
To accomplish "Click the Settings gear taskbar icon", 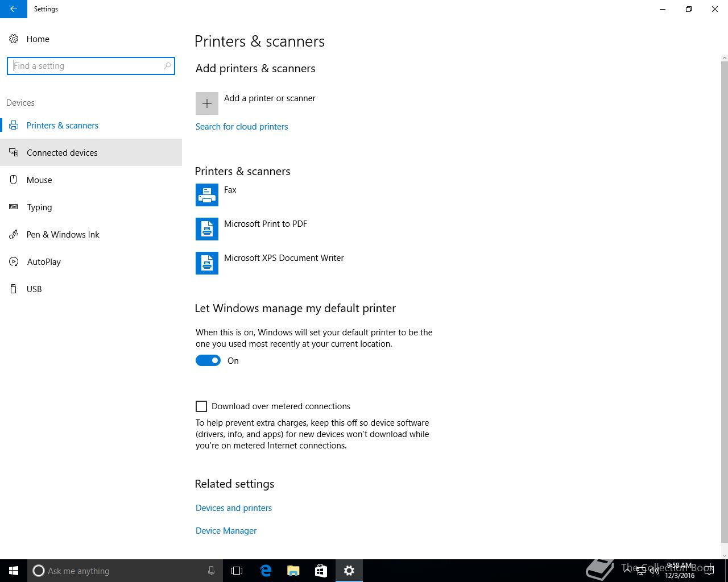I will click(349, 571).
